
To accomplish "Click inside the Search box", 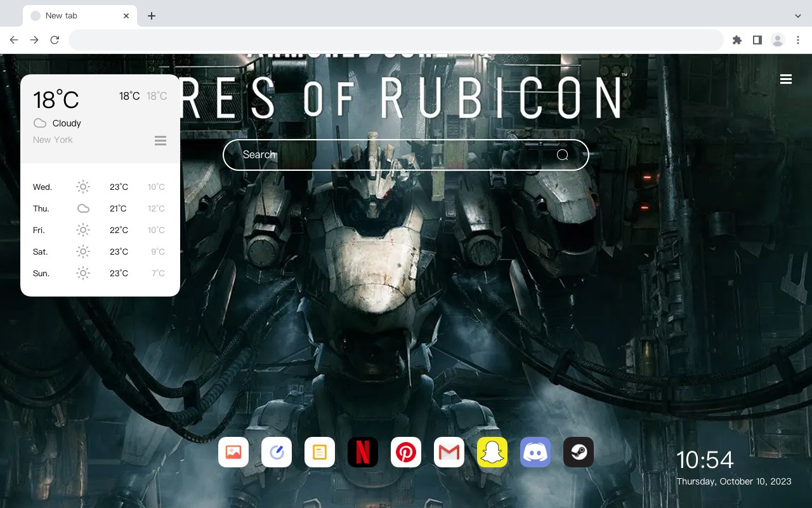I will tap(406, 155).
